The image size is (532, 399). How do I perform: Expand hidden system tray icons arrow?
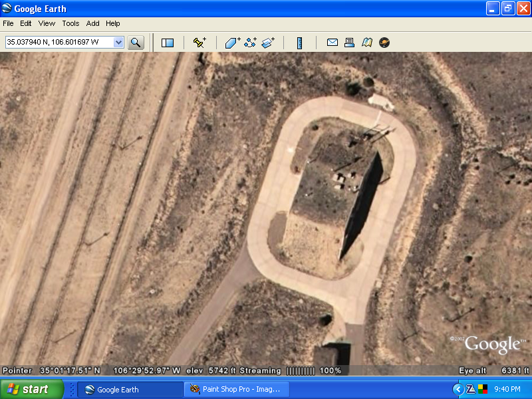tap(458, 389)
